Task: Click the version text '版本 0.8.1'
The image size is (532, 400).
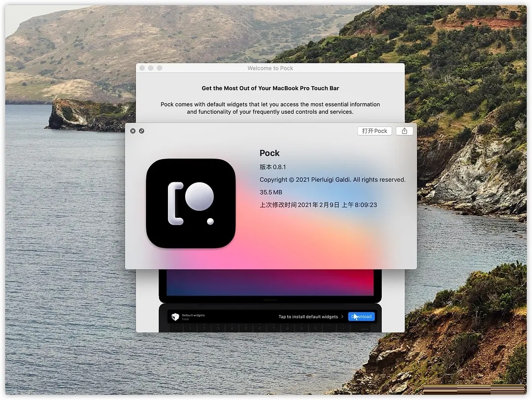Action: (273, 167)
